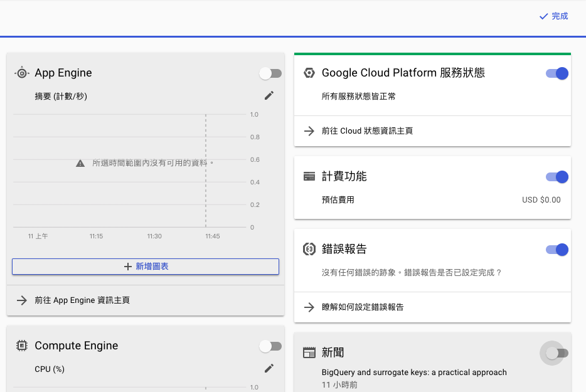Open the BigQuery surrogate keys news article
This screenshot has height=392, width=586.
click(x=414, y=373)
